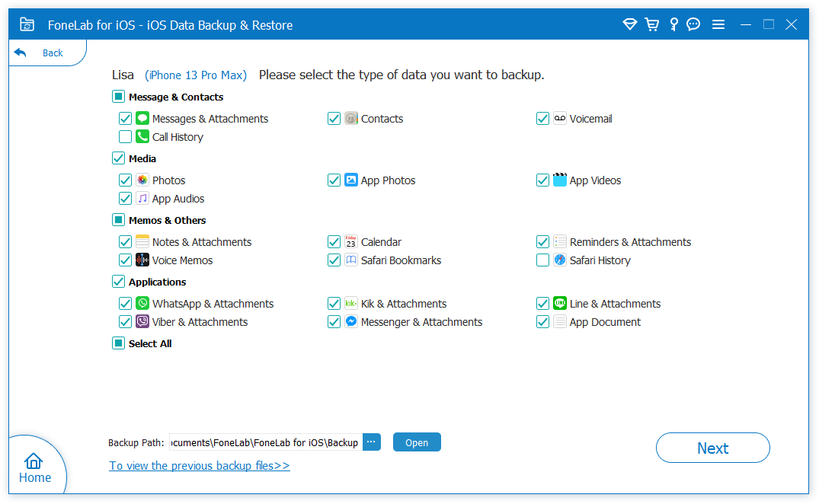Viewport: 819px width, 504px height.
Task: Click the key register icon in title bar
Action: coord(673,24)
